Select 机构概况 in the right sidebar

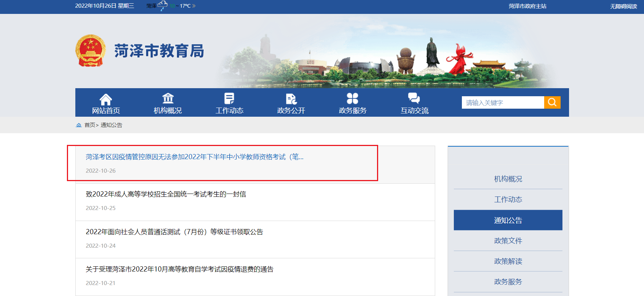(508, 179)
